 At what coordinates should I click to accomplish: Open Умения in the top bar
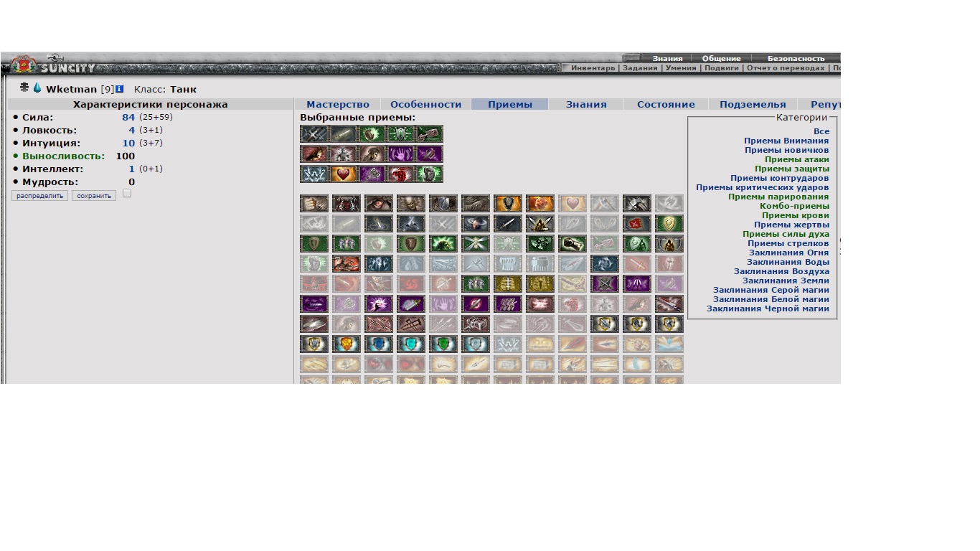[681, 68]
